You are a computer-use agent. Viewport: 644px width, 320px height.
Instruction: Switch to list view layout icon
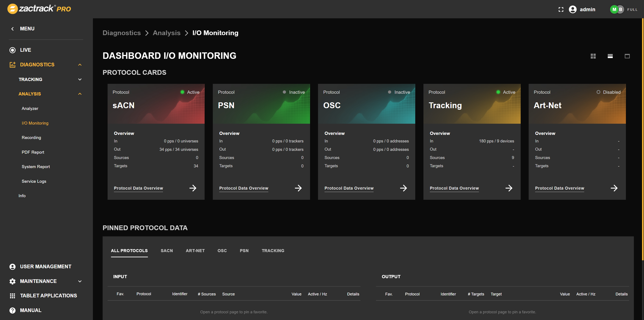(x=610, y=56)
